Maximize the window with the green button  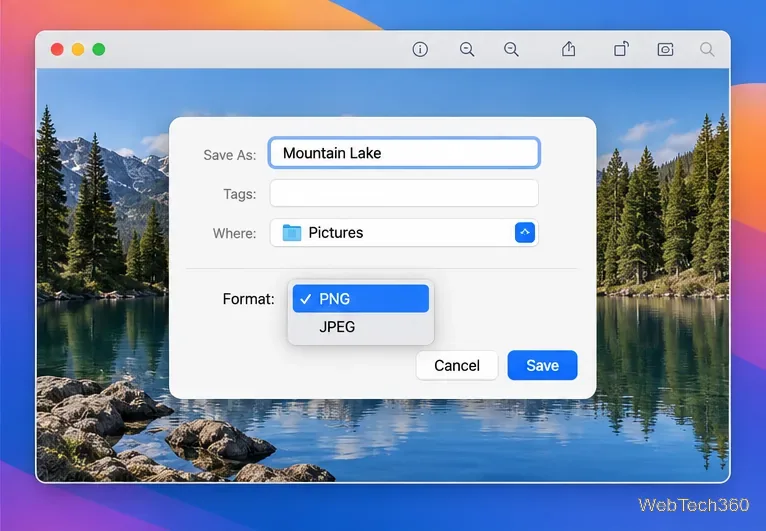[99, 49]
